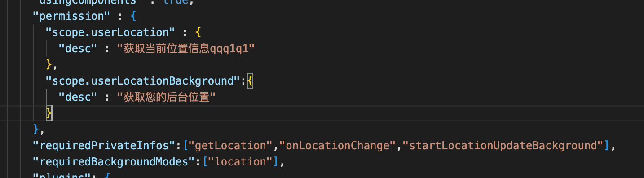Click the "获取您的后台位置" string value
The image size is (644, 178).
point(166,97)
